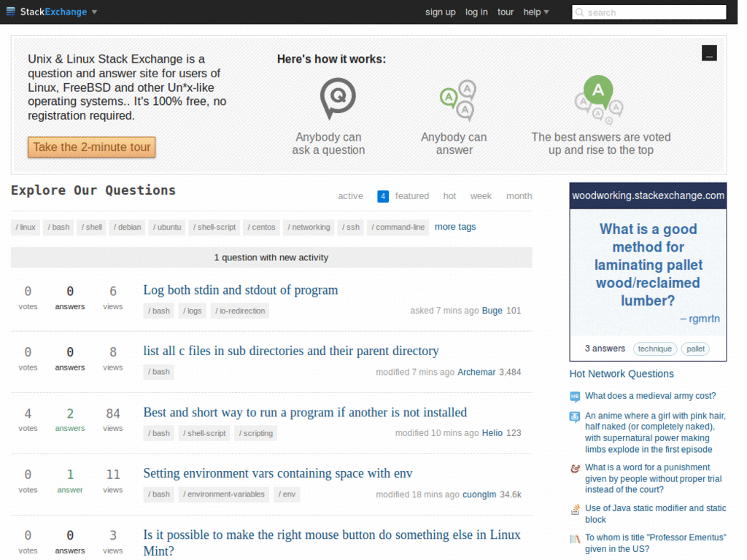Image resolution: width=747 pixels, height=560 pixels.
Task: Open question Setting environment vars containing space
Action: [278, 473]
